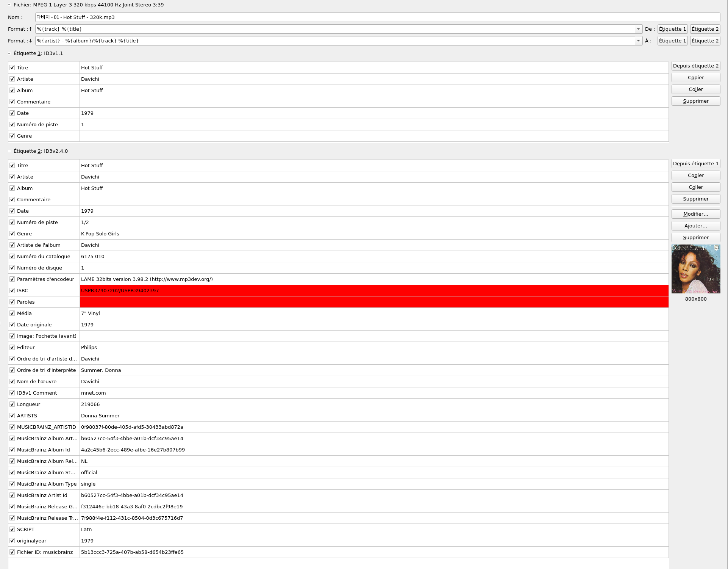Open the first Format dropdown arrow
Viewport: 728px width, 569px height.
point(638,29)
